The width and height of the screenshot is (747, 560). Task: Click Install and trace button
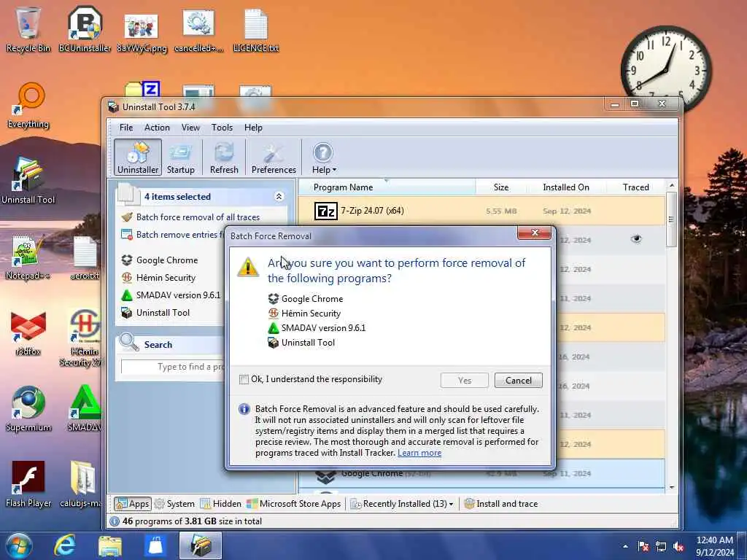tap(500, 504)
